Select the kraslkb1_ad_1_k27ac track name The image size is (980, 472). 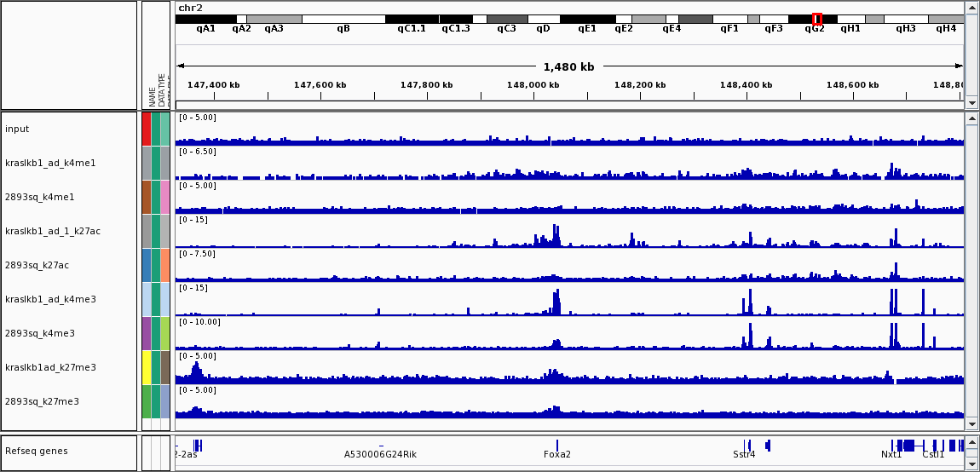pyautogui.click(x=52, y=231)
